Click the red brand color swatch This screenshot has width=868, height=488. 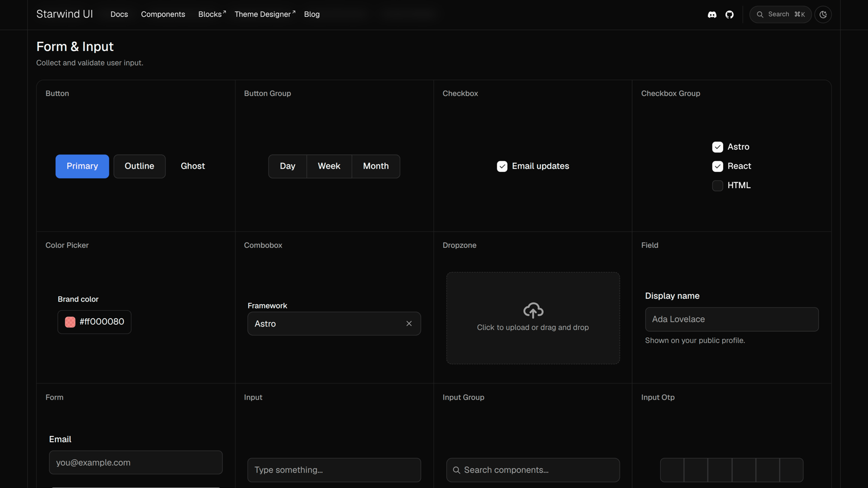70,322
